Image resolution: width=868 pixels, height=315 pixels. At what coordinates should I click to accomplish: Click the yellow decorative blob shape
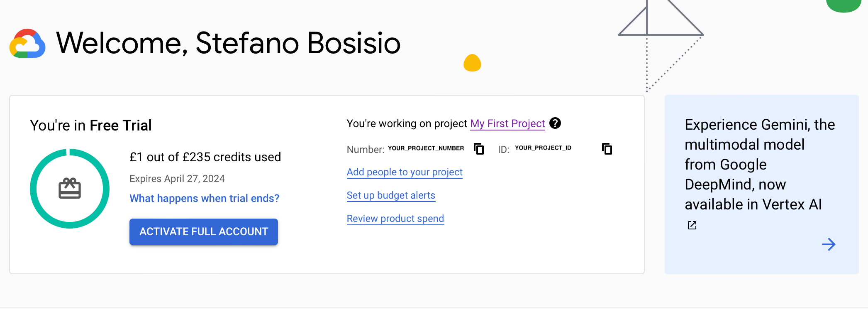click(472, 63)
